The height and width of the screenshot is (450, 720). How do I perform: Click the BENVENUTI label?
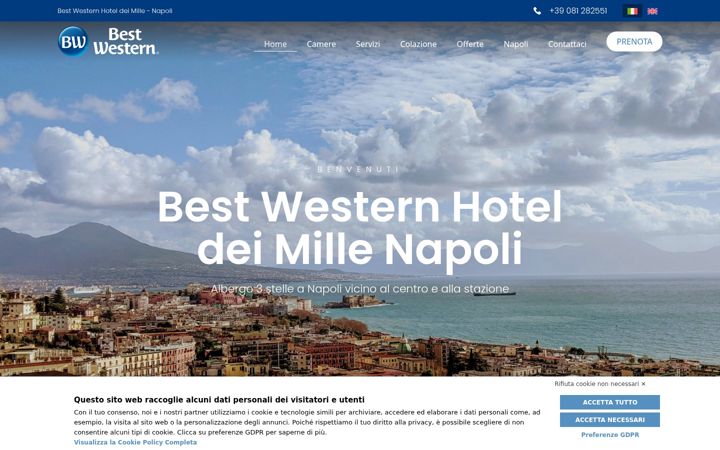pos(358,169)
